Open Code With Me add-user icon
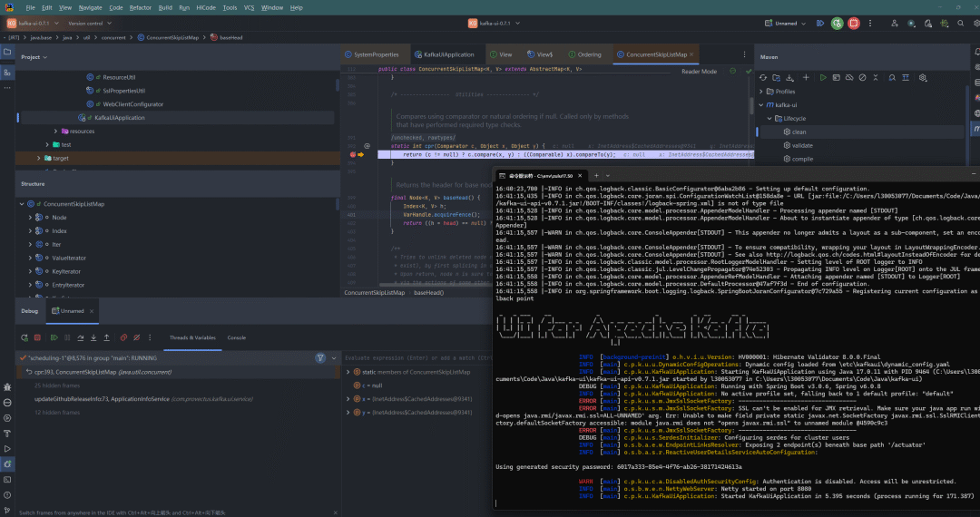 (895, 23)
